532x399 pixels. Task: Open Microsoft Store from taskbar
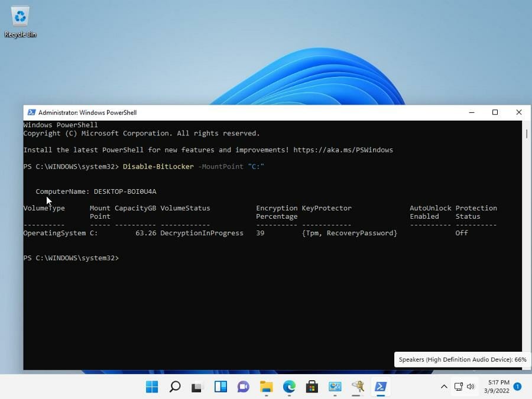tap(312, 387)
